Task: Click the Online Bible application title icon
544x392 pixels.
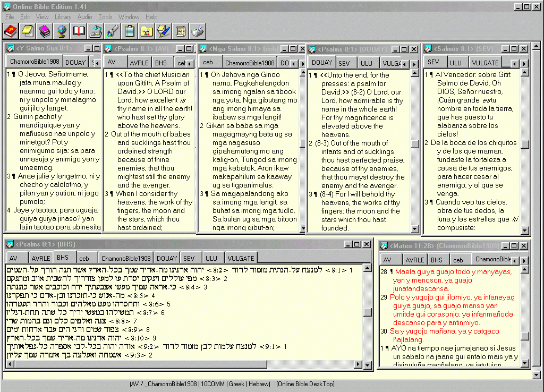Action: (6, 6)
